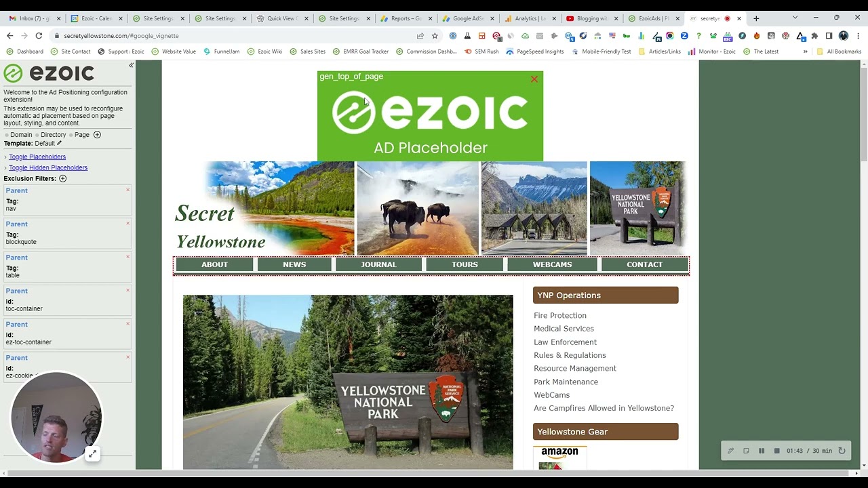
Task: Open SEM Rush bookmark
Action: [481, 52]
